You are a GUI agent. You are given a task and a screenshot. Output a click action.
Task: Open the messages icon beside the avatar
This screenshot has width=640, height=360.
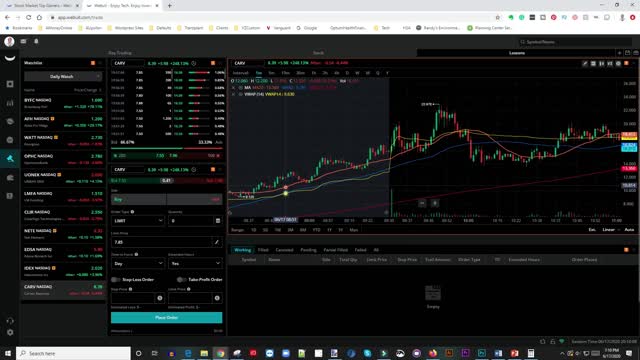tap(23, 41)
